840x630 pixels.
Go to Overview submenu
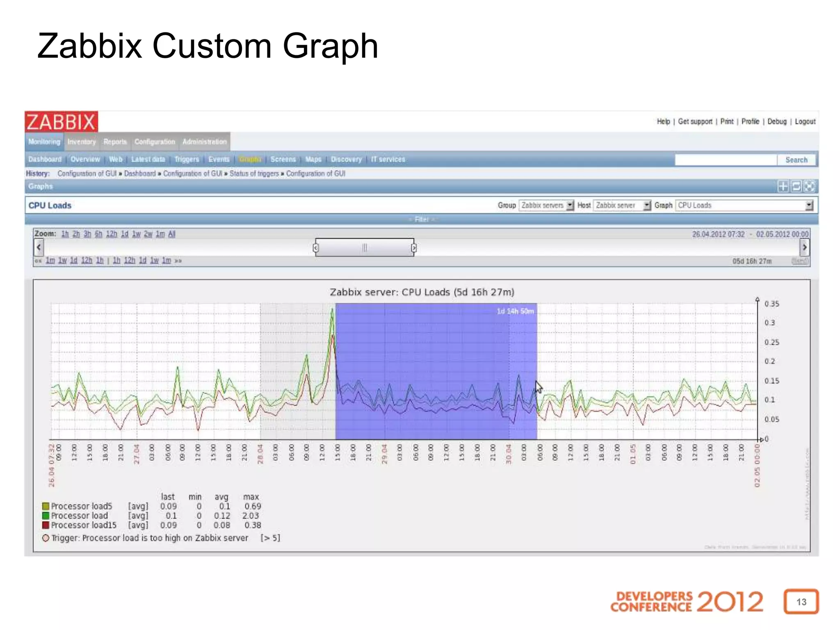85,160
